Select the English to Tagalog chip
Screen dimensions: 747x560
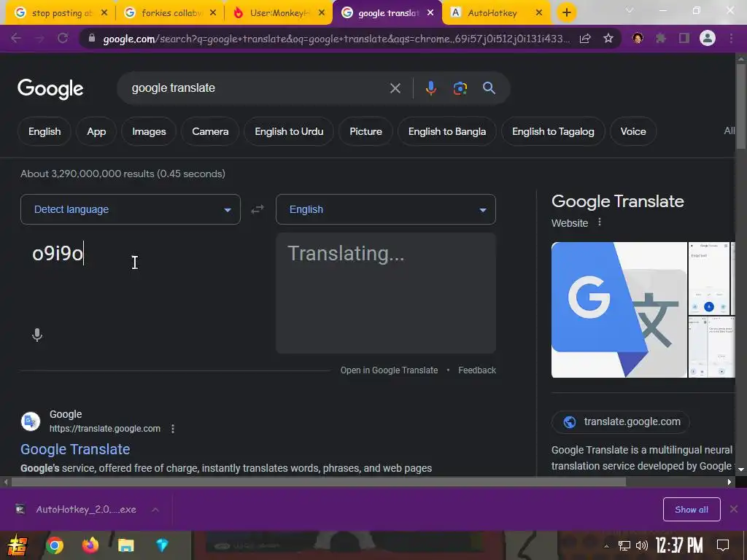coord(553,131)
